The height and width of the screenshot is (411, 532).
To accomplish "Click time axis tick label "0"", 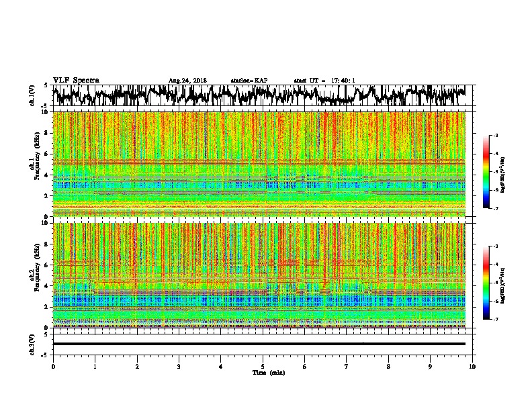I will [53, 367].
